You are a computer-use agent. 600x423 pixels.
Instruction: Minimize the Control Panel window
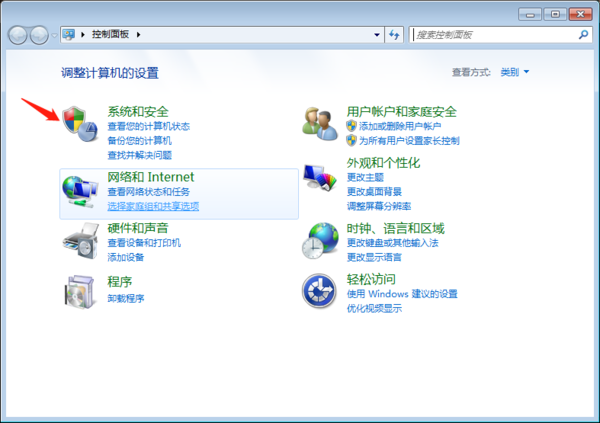(530, 15)
